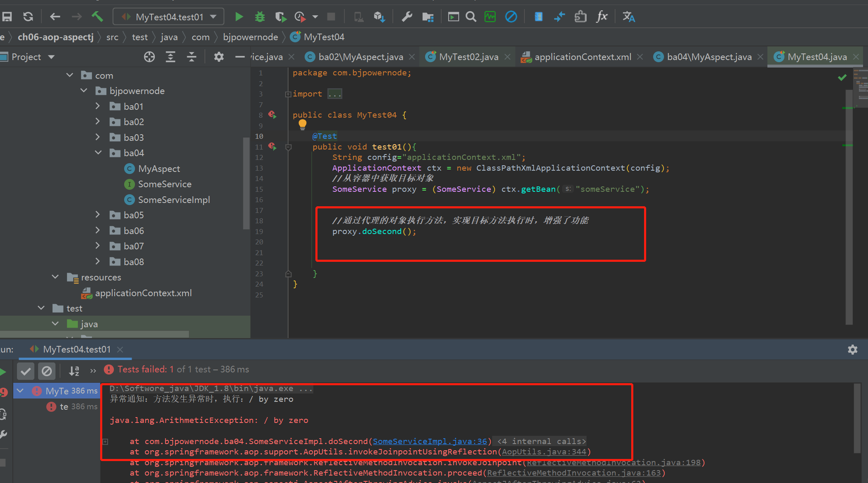The height and width of the screenshot is (483, 868).
Task: Open the SomeServiceImpl.java:36 stack trace link
Action: [430, 442]
